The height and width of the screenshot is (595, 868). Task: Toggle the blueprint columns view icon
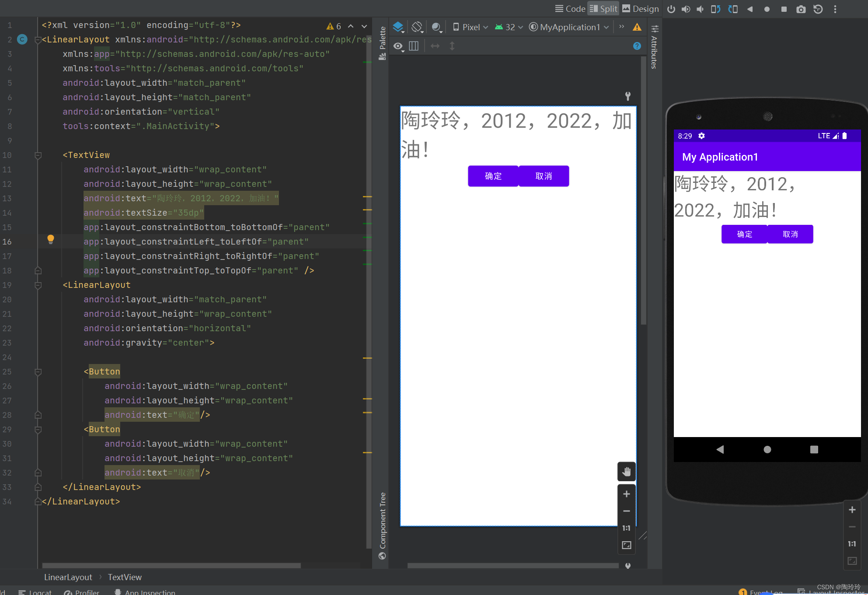click(414, 46)
